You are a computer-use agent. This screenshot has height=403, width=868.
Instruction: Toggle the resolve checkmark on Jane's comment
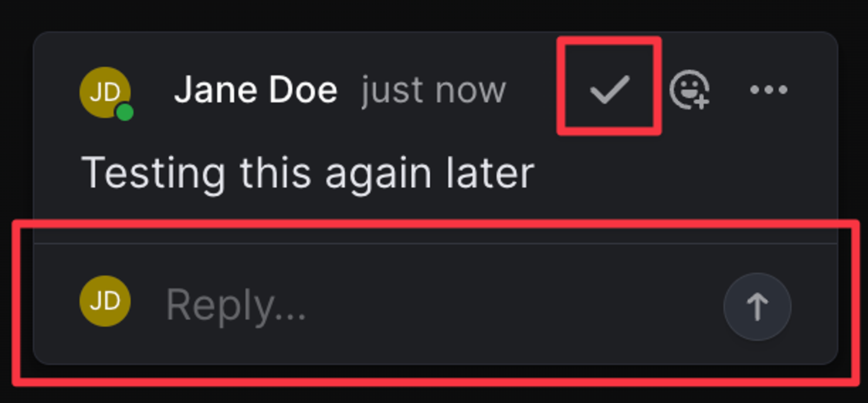(609, 90)
